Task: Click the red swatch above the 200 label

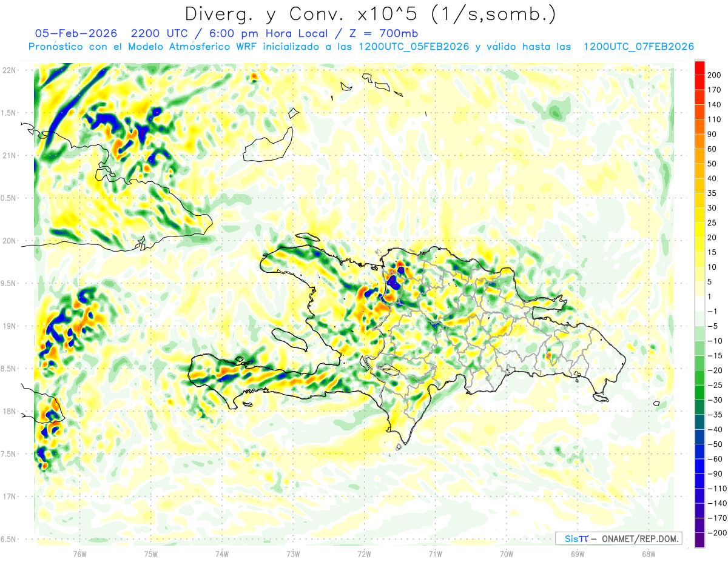Action: point(699,68)
